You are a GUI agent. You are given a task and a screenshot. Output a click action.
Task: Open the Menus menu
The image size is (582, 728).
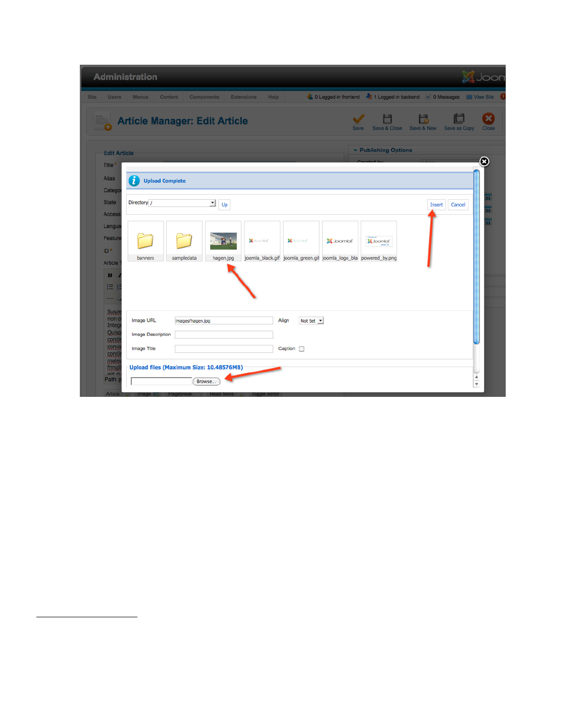tap(140, 97)
